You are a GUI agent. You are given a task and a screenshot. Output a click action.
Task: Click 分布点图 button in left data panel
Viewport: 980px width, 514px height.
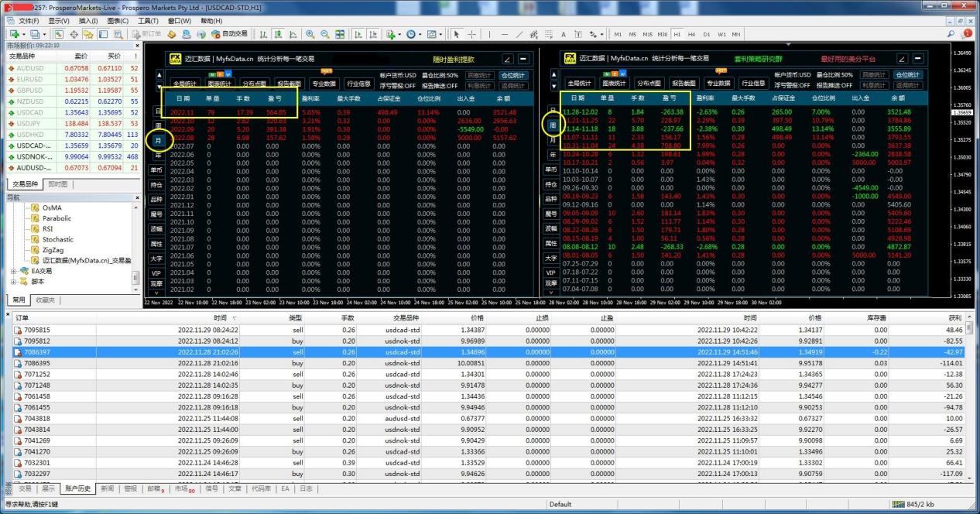[x=255, y=84]
